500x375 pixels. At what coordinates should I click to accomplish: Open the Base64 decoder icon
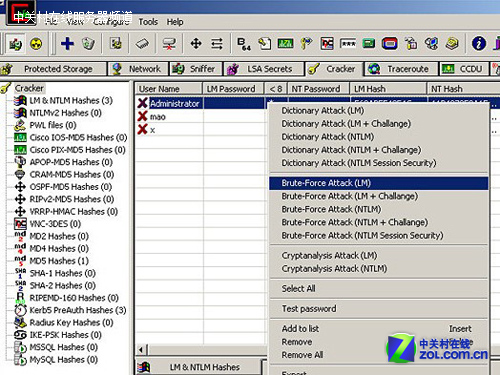pyautogui.click(x=244, y=44)
